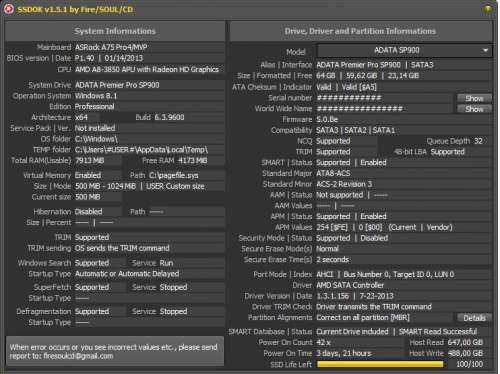Click AAM status Not supported
The image size is (500, 374).
[x=340, y=195]
